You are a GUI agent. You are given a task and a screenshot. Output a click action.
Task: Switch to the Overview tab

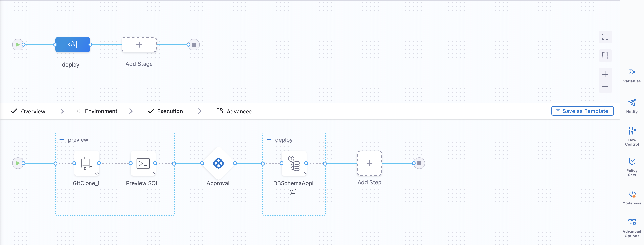[x=28, y=111]
